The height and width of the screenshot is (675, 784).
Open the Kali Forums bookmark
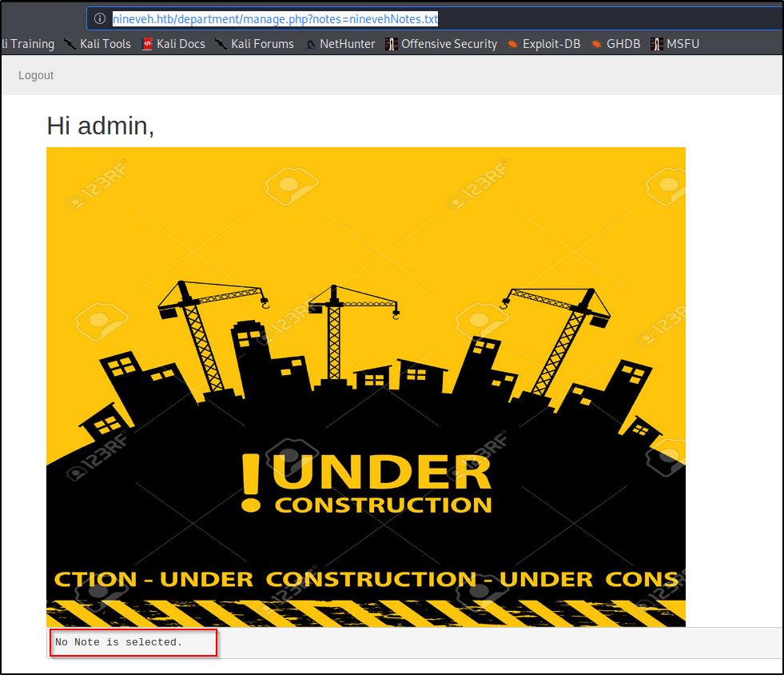[x=254, y=44]
